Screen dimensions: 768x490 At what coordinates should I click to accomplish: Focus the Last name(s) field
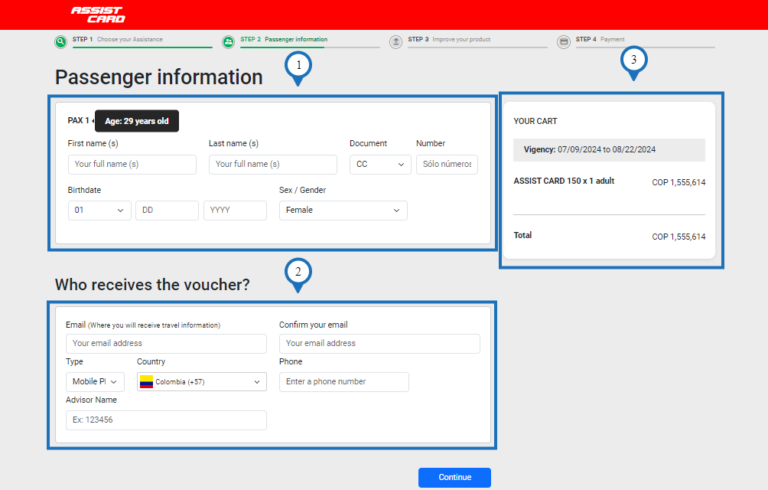tap(273, 164)
